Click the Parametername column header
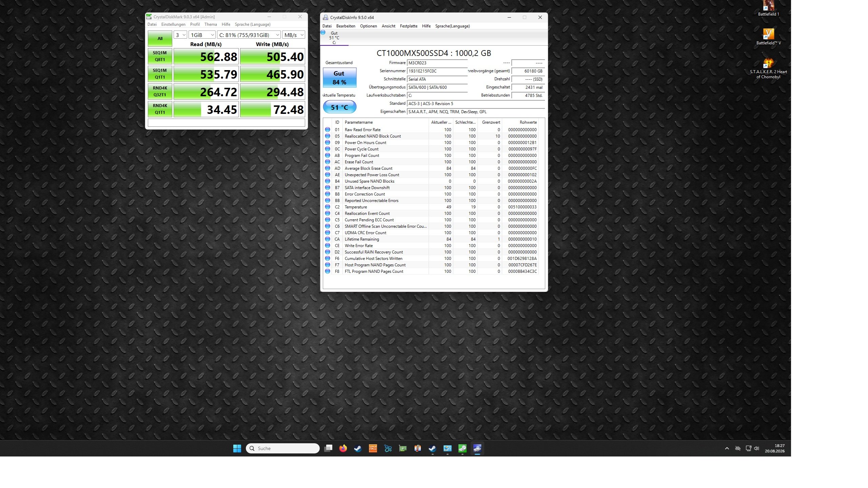 pos(386,122)
